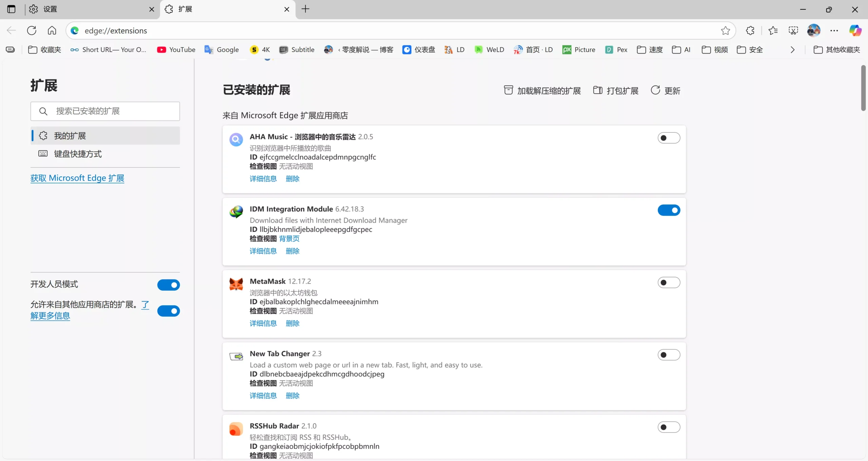The image size is (868, 461).
Task: Open the Copilot icon in toolbar
Action: (855, 31)
